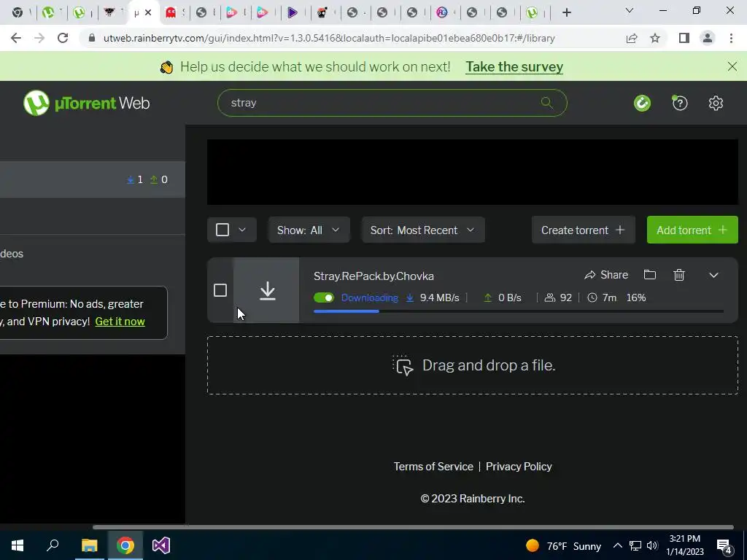Open the select-all dropdown arrow
The image size is (747, 560).
(x=242, y=230)
